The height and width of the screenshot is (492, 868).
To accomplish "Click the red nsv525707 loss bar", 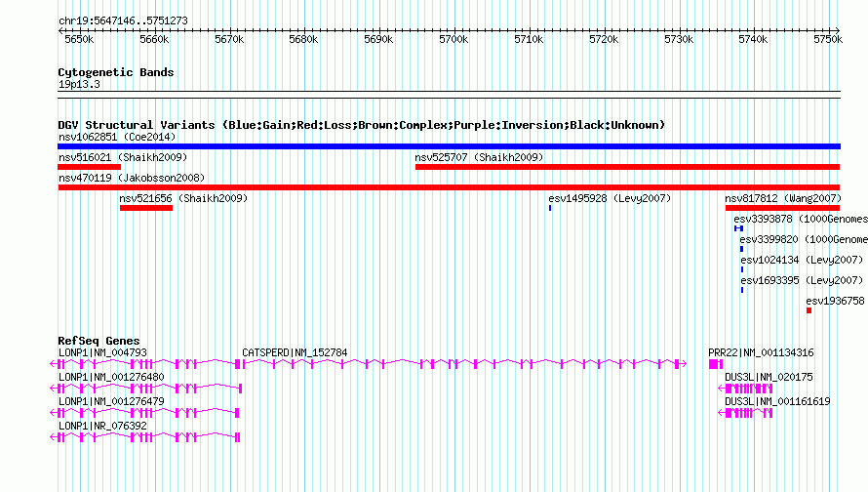I will coord(627,167).
